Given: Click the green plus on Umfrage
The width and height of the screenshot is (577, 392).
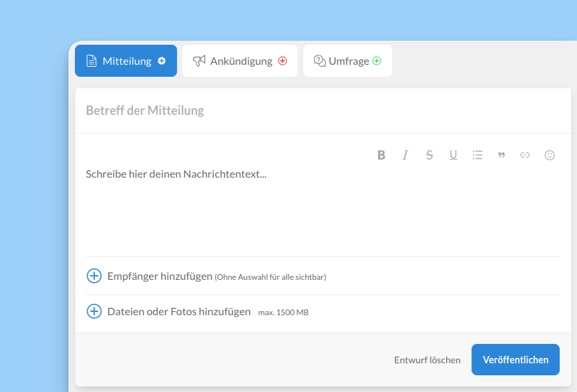Looking at the screenshot, I should (377, 61).
